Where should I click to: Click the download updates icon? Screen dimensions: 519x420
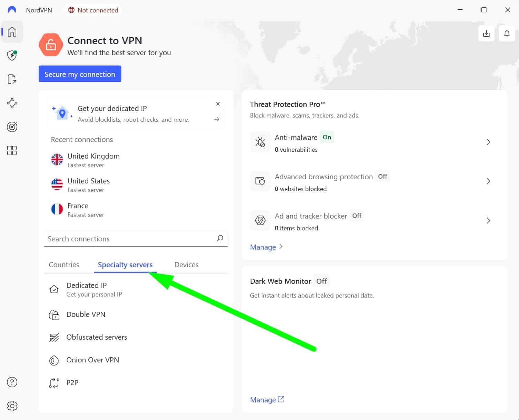click(486, 33)
